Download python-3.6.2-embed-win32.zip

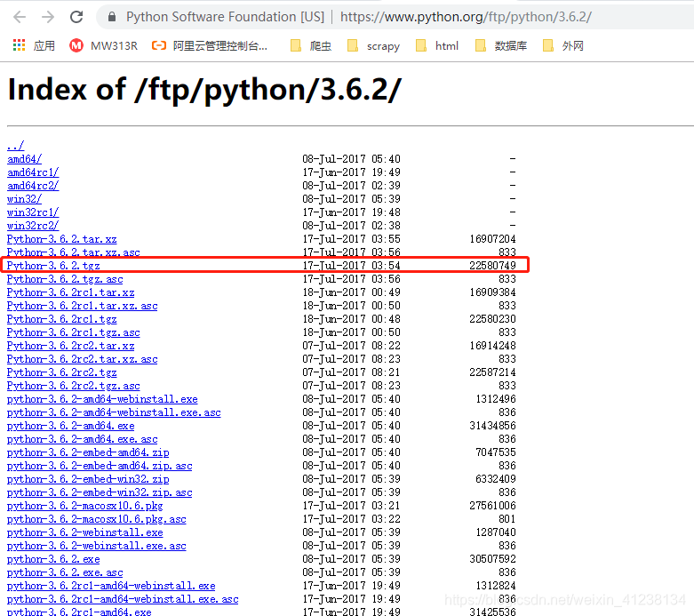point(88,479)
